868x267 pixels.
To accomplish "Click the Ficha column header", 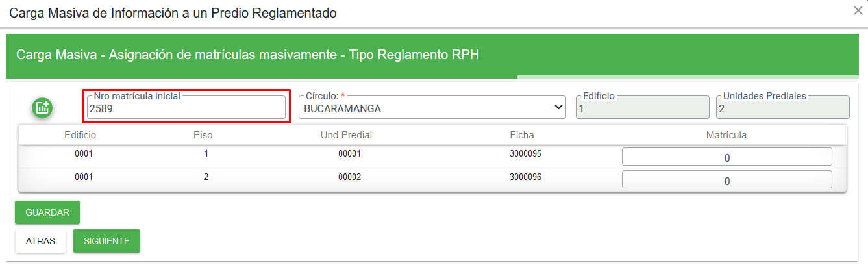I will point(522,135).
